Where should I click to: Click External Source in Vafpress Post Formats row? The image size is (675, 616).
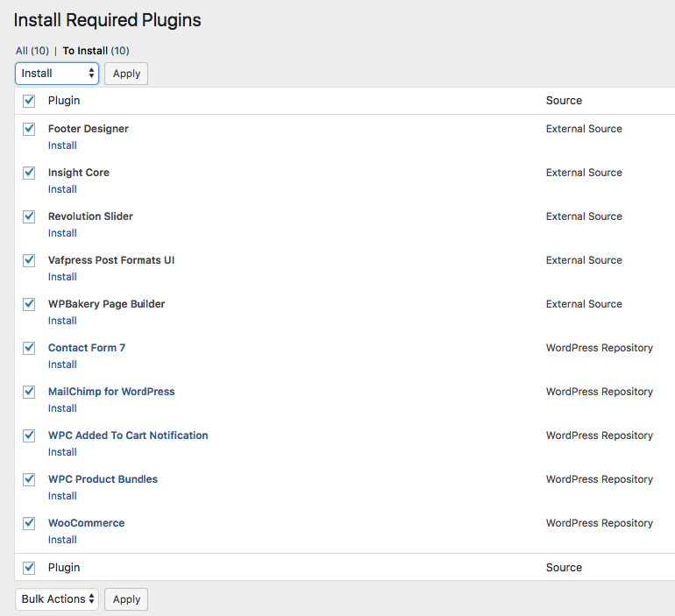click(x=584, y=260)
